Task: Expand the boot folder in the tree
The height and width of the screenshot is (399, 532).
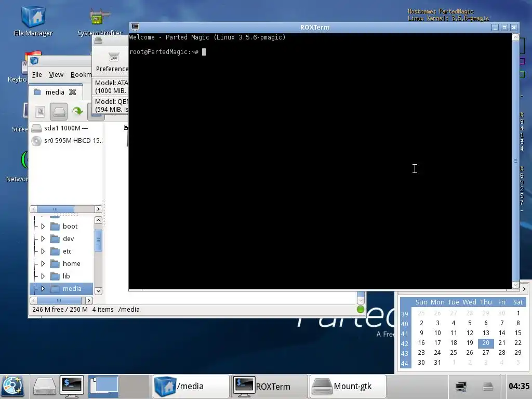Action: pos(43,226)
